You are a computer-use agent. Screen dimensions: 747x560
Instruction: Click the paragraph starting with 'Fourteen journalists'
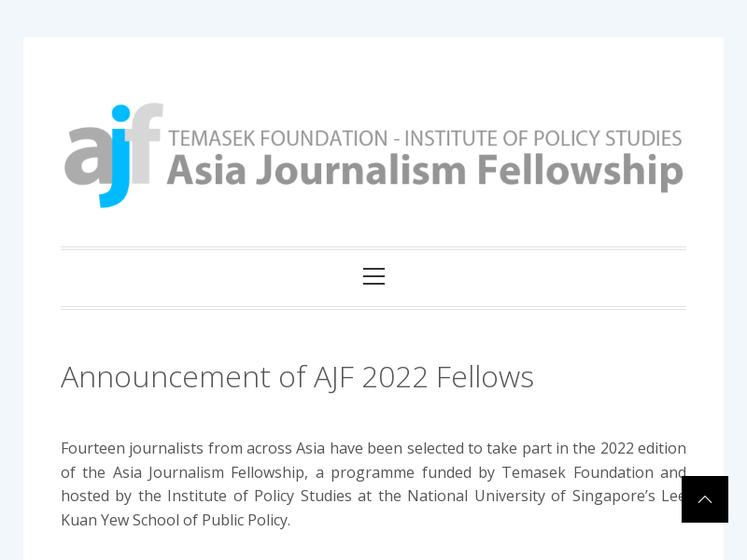(373, 483)
